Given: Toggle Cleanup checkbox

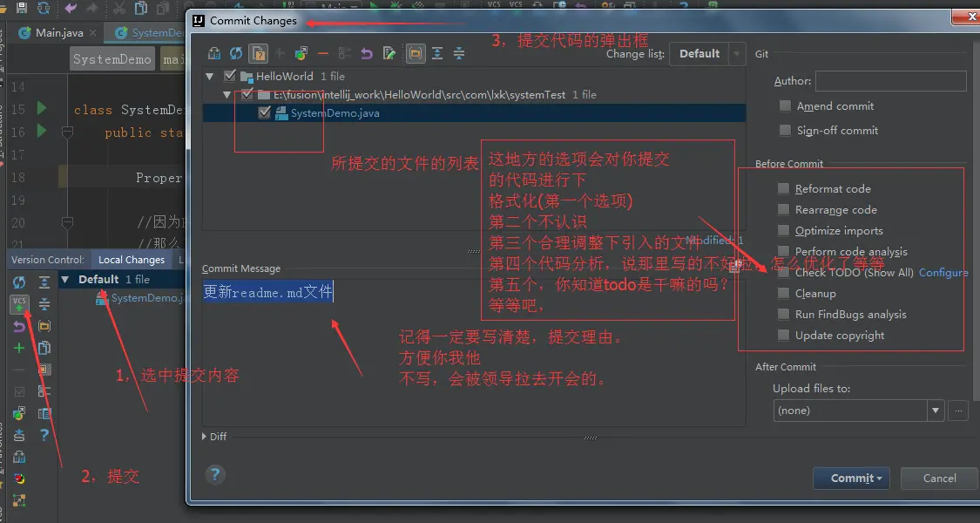Looking at the screenshot, I should 783,293.
